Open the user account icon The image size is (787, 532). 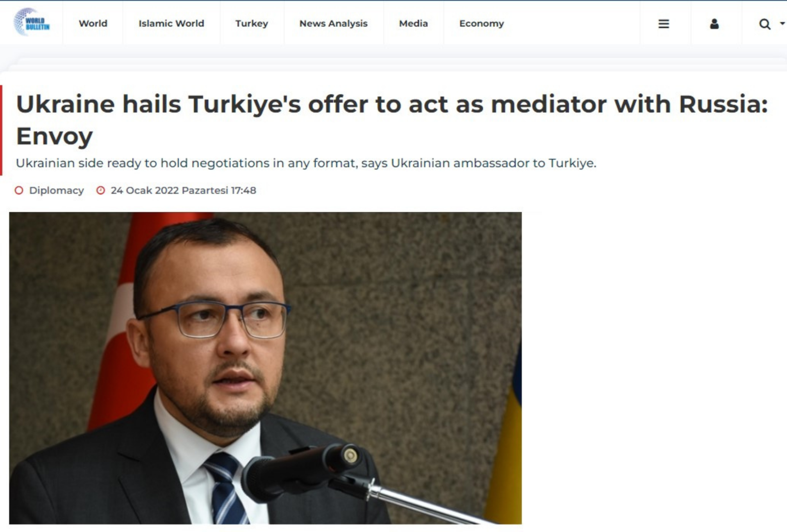714,24
